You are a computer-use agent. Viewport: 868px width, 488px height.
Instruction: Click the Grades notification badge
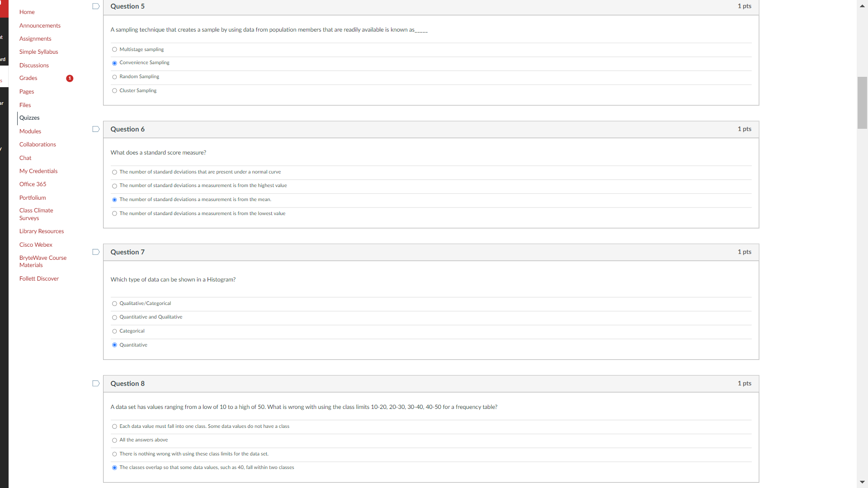[70, 79]
